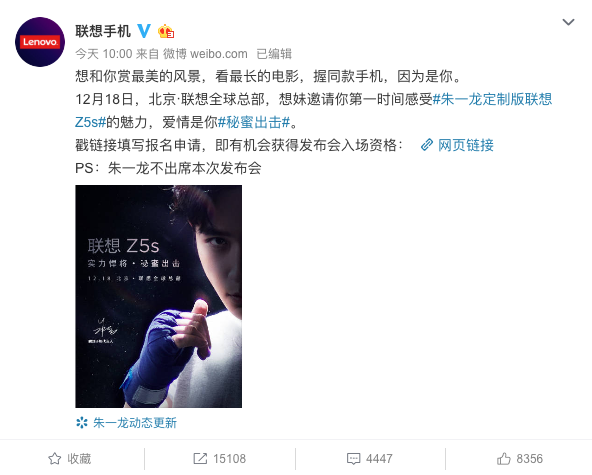Click the repost share icon
This screenshot has height=475, width=592.
coord(200,459)
